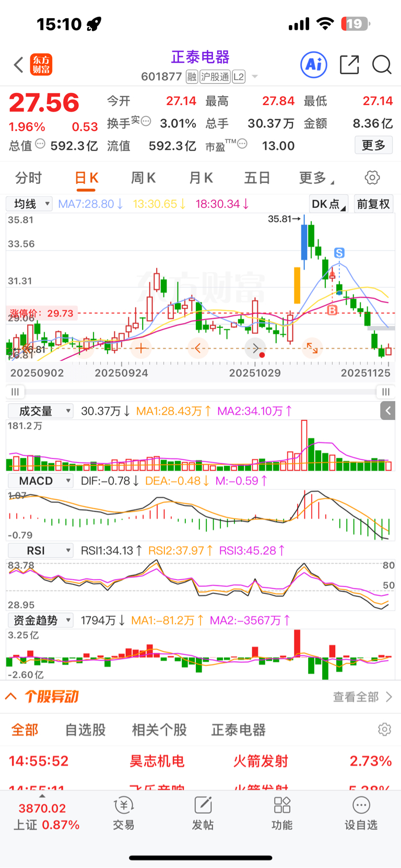Tap info icon beside 市盈TTM
The height and width of the screenshot is (868, 401).
point(242,144)
